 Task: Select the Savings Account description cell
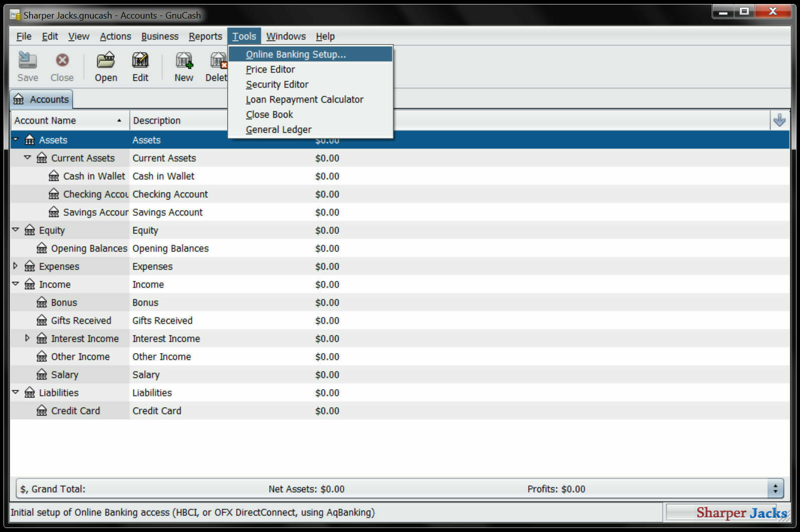coord(168,212)
